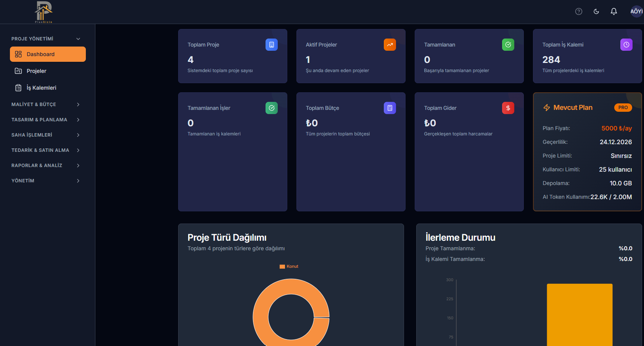644x346 pixels.
Task: Open the AÖYİ profile avatar
Action: pyautogui.click(x=636, y=11)
